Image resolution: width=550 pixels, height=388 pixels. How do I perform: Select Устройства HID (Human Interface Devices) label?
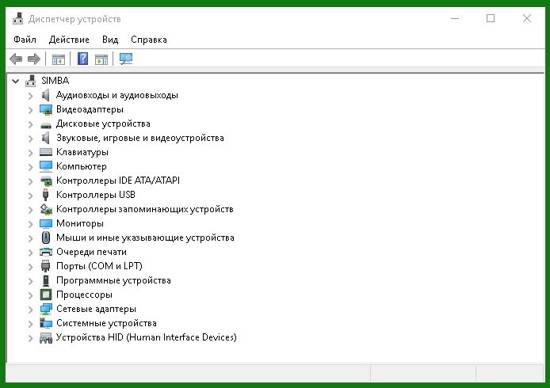tap(146, 337)
